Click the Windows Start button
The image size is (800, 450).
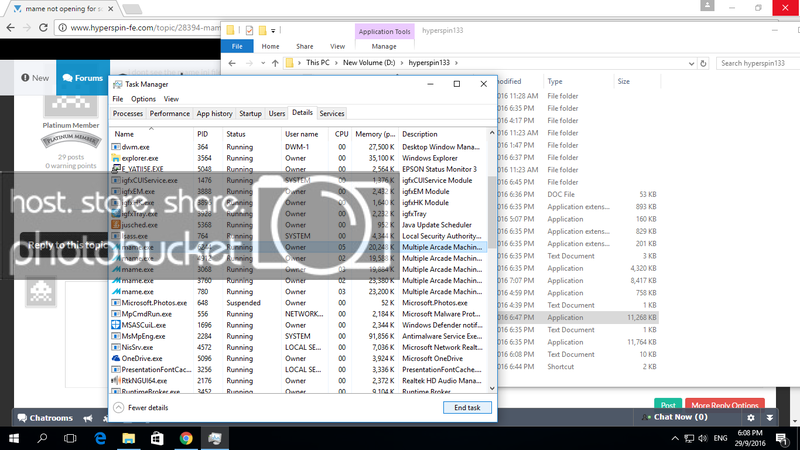click(x=14, y=438)
